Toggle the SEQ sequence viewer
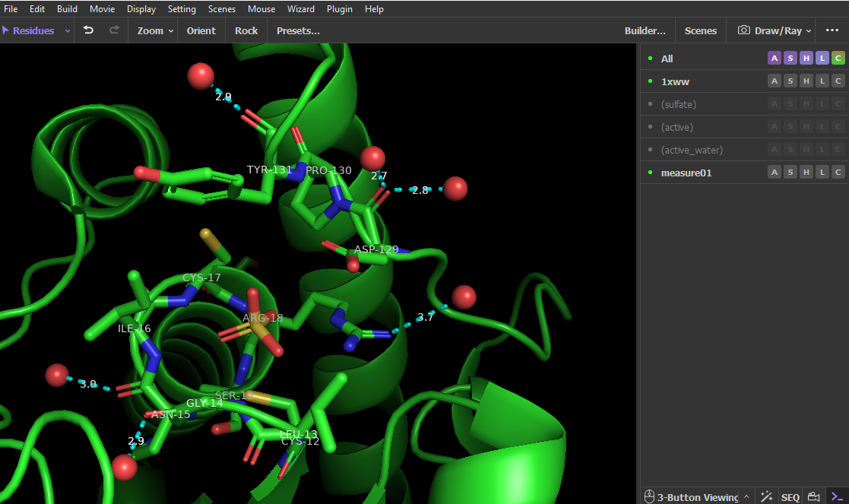 click(x=790, y=496)
